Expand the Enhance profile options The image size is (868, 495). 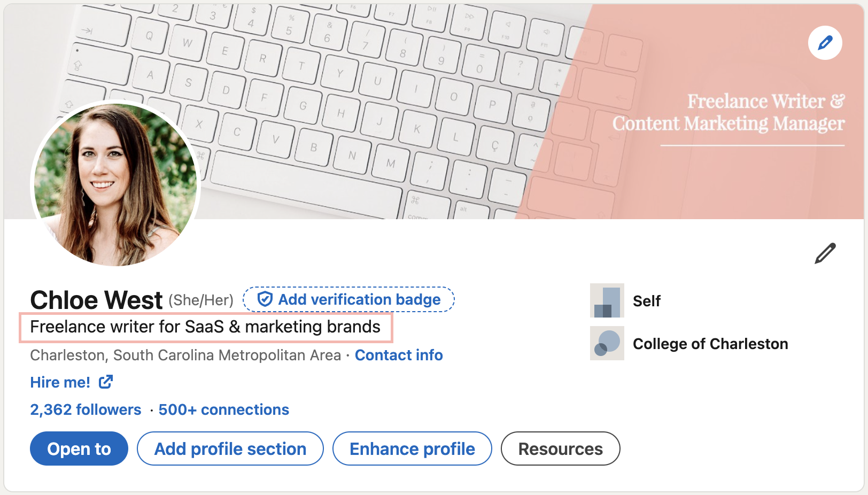tap(412, 448)
